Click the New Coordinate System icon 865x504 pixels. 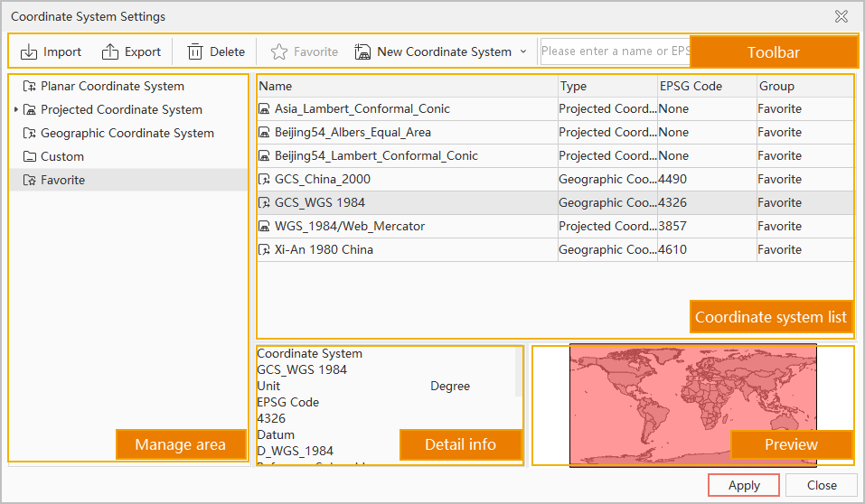point(363,52)
